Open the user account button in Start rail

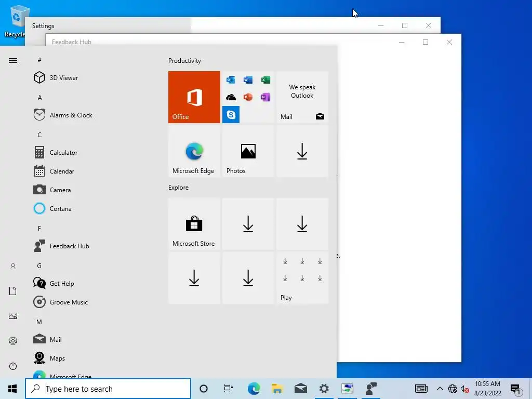(x=13, y=266)
